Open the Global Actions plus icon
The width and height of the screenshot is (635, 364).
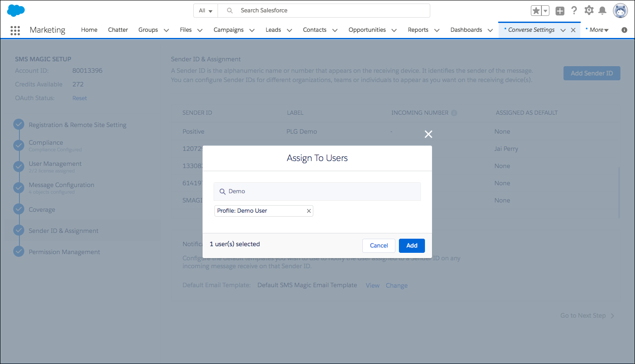(560, 11)
